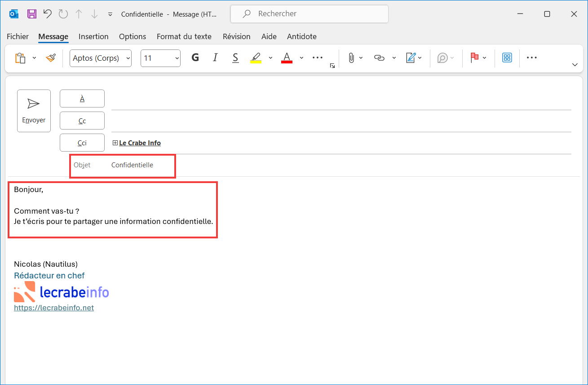
Task: Open the Révision tab
Action: (237, 36)
